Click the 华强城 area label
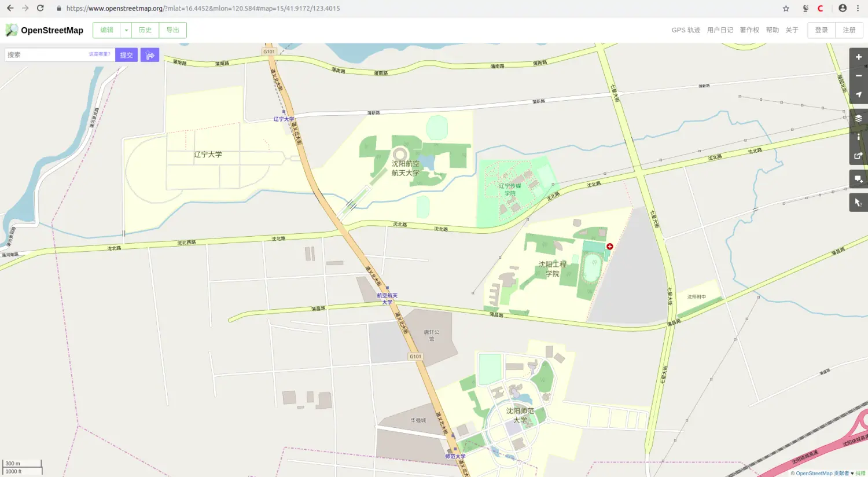Viewport: 868px width, 477px height. click(418, 420)
